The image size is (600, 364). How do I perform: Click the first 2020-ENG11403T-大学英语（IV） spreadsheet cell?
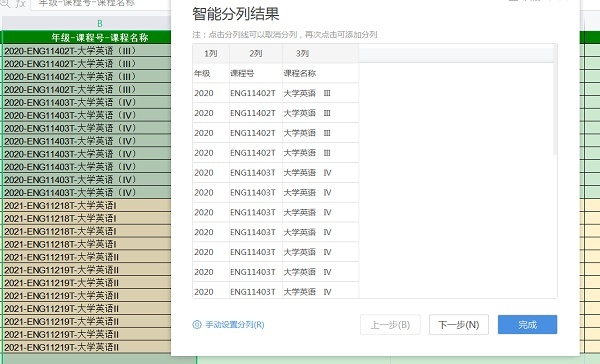pos(86,102)
